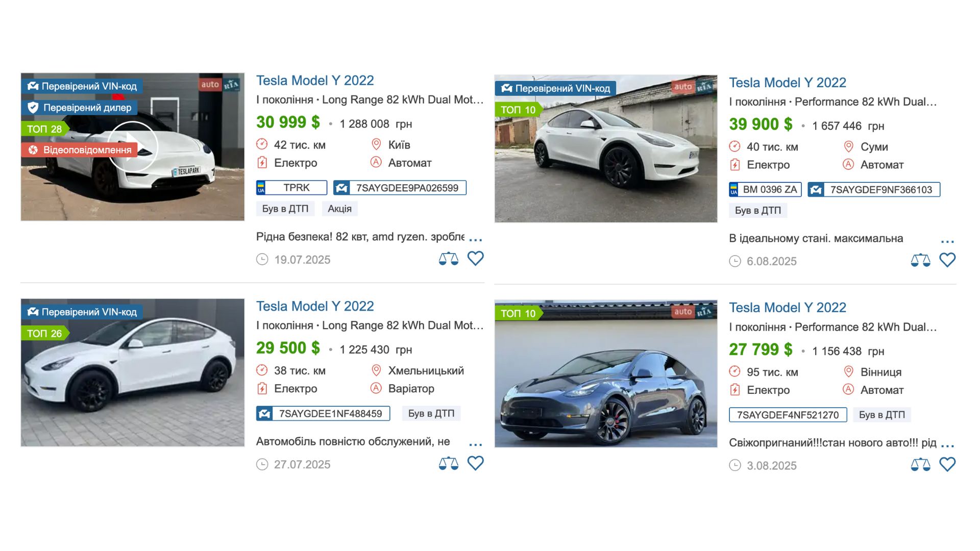The width and height of the screenshot is (980, 551).
Task: Expand the 'В ідеальному стані' description
Action: [x=947, y=241]
